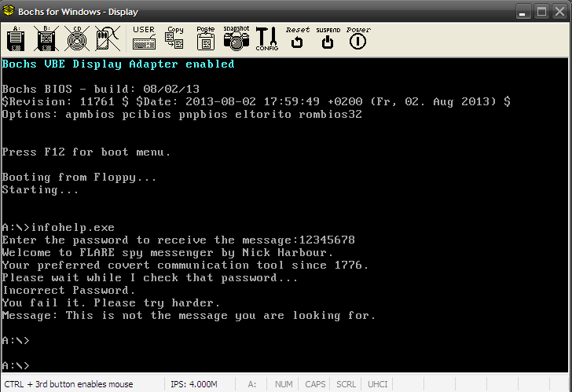This screenshot has width=572, height=392.
Task: Suspend the Bochs simulation
Action: point(328,38)
